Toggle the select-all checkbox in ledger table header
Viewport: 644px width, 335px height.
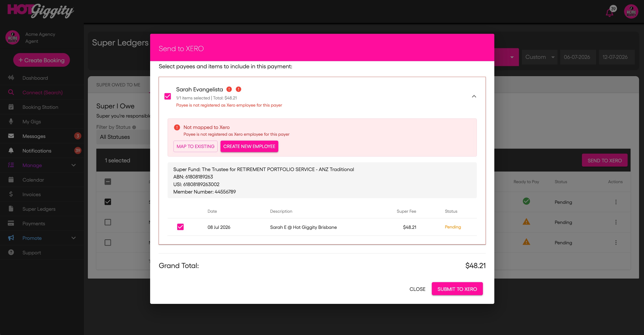coord(108,182)
